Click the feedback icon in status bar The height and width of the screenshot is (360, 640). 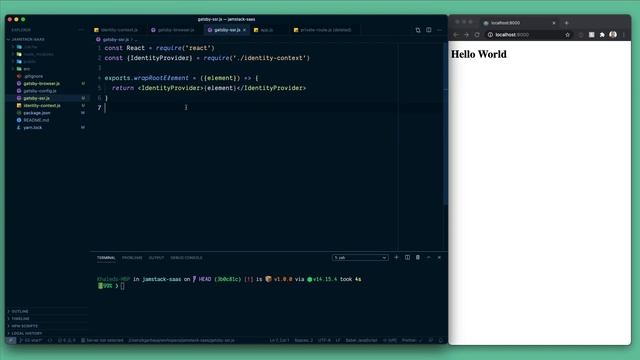click(431, 340)
